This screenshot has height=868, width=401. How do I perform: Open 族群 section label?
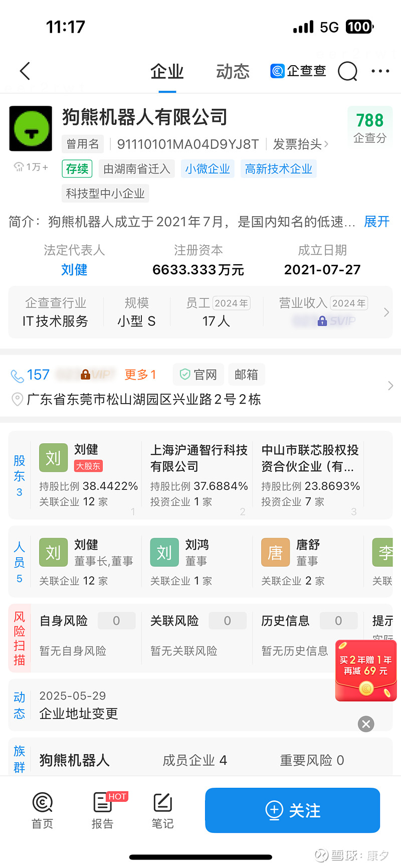(19, 759)
